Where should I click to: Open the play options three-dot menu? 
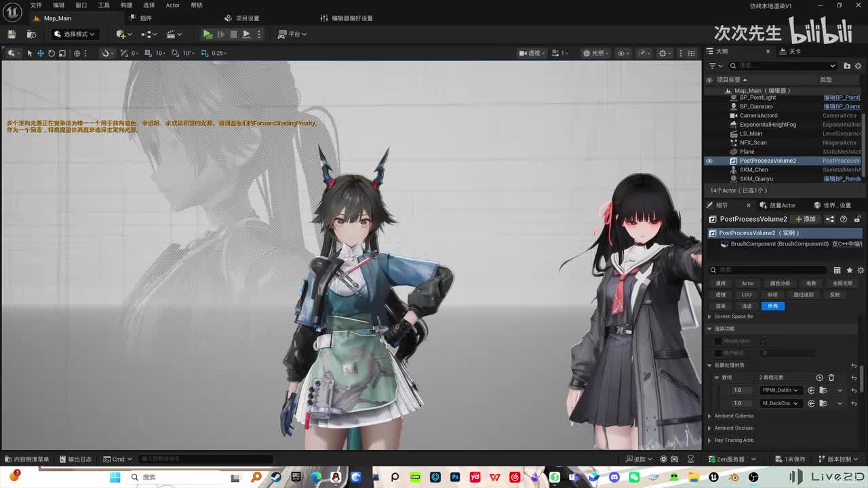point(258,34)
